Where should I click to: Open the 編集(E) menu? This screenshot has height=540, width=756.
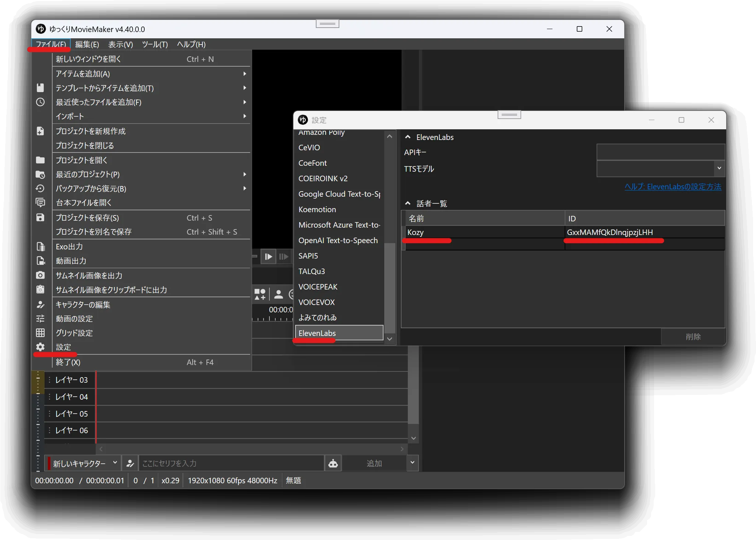pyautogui.click(x=87, y=44)
